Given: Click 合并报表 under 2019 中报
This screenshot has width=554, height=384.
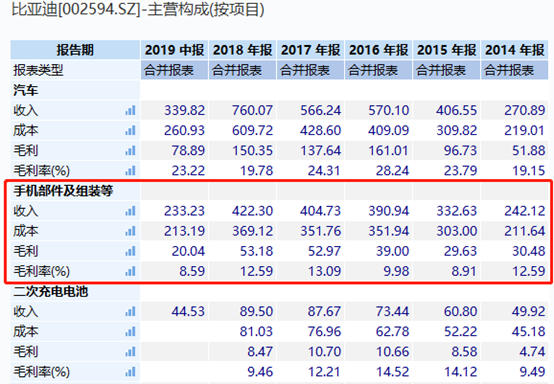Looking at the screenshot, I should coord(169,70).
